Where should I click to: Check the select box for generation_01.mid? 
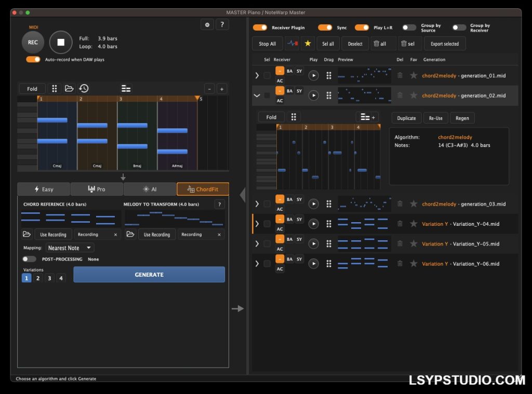click(x=267, y=76)
